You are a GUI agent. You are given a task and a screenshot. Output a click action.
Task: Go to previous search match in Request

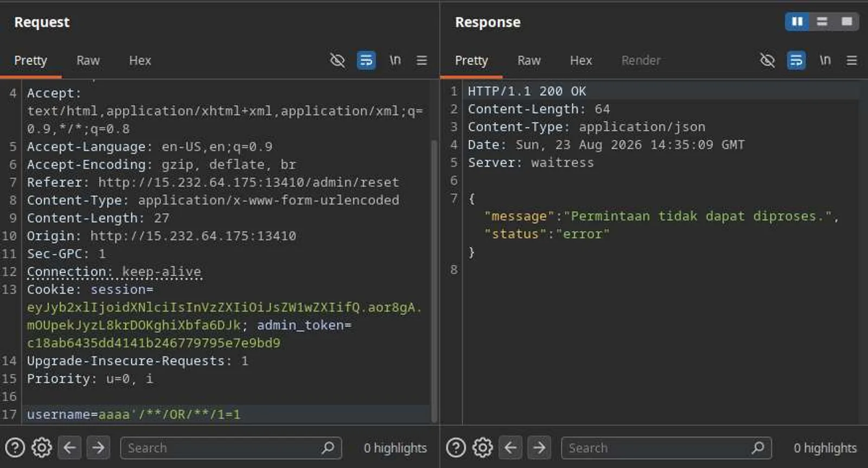[70, 448]
